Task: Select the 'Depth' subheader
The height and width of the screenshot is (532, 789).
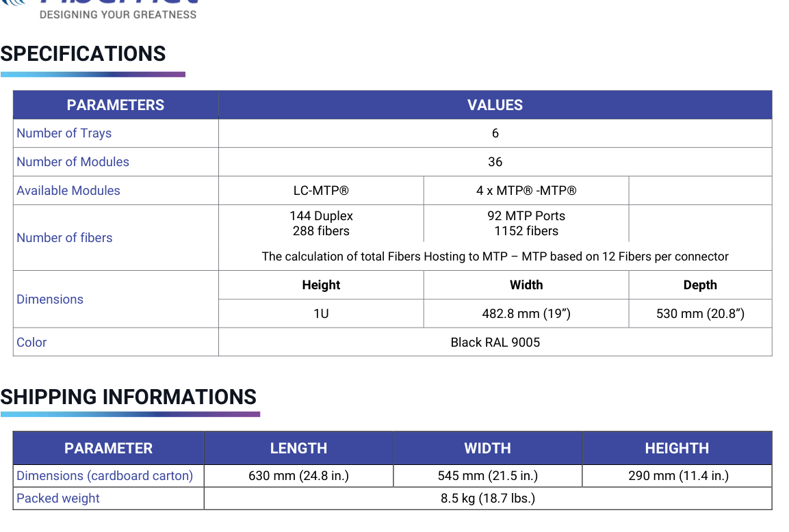Action: [700, 285]
